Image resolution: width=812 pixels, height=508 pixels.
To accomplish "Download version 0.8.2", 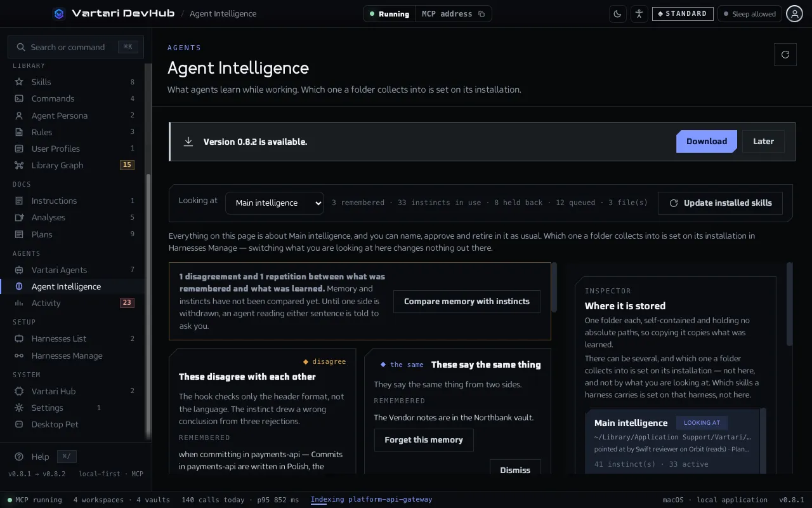I will pos(707,142).
